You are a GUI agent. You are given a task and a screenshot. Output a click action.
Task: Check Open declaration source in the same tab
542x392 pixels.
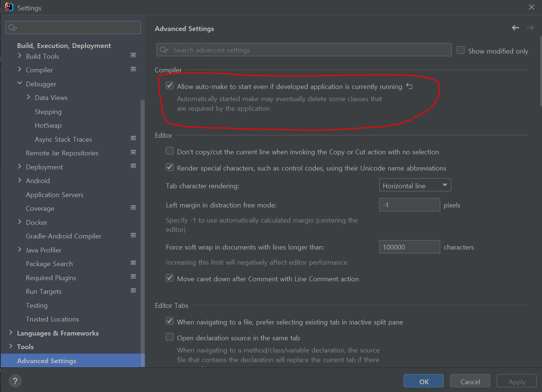click(169, 337)
